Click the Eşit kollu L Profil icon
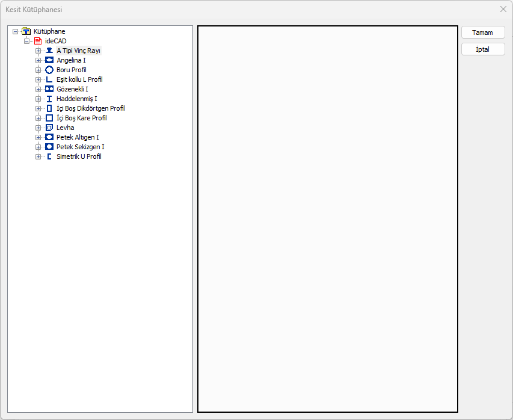The height and width of the screenshot is (420, 513). pos(49,79)
